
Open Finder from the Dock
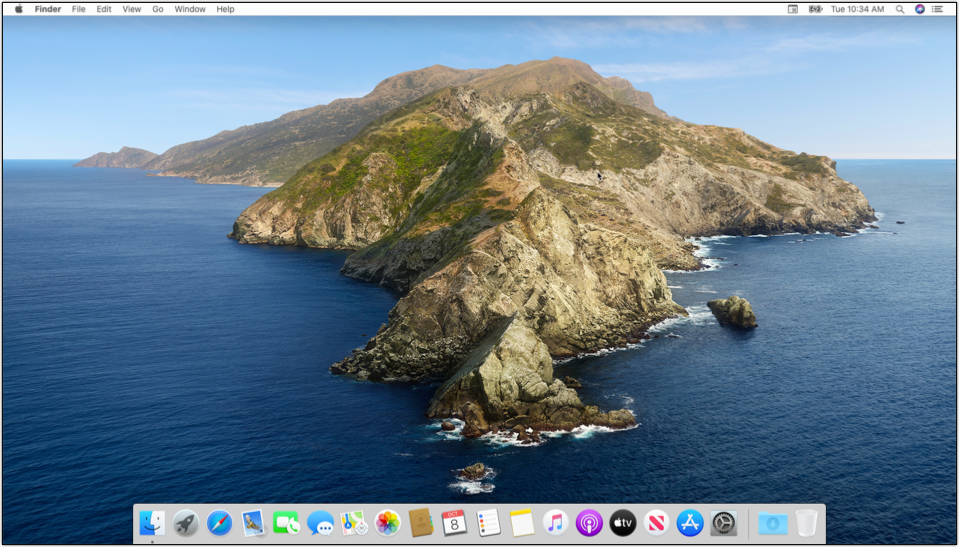pos(152,523)
